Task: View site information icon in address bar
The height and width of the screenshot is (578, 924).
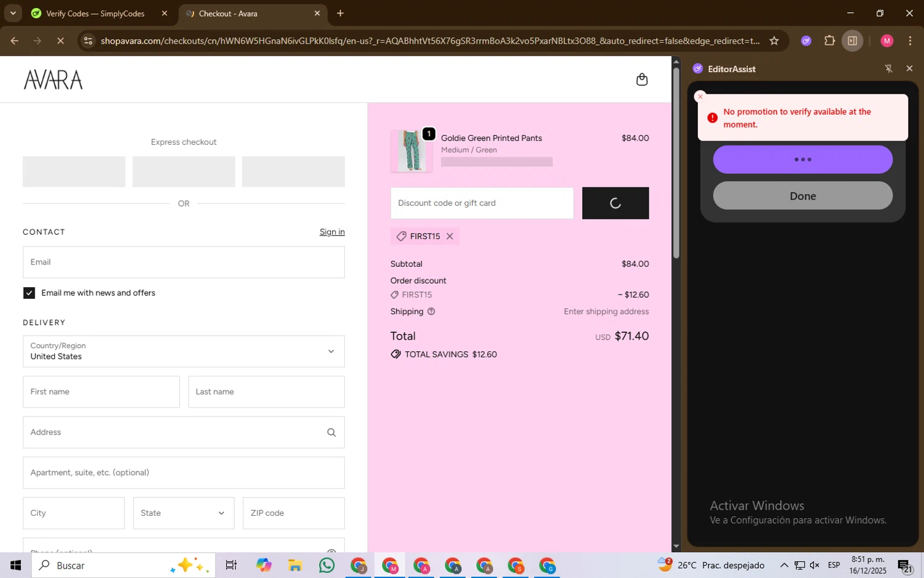Action: (x=88, y=41)
